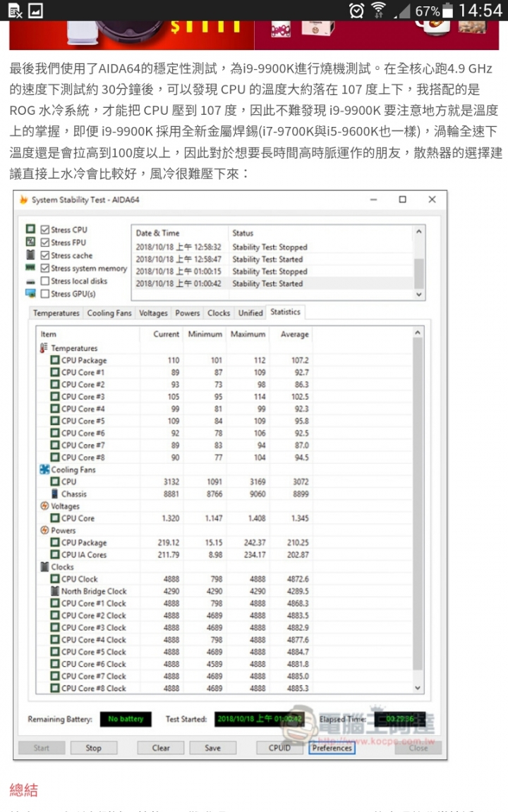
Task: Click the Wi-Fi status bar icon
Action: (379, 11)
